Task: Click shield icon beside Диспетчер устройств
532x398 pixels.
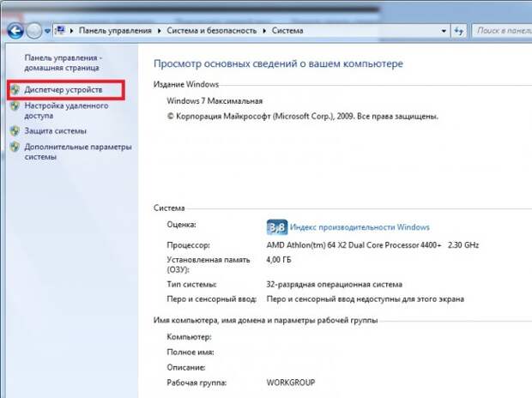Action: coord(15,90)
